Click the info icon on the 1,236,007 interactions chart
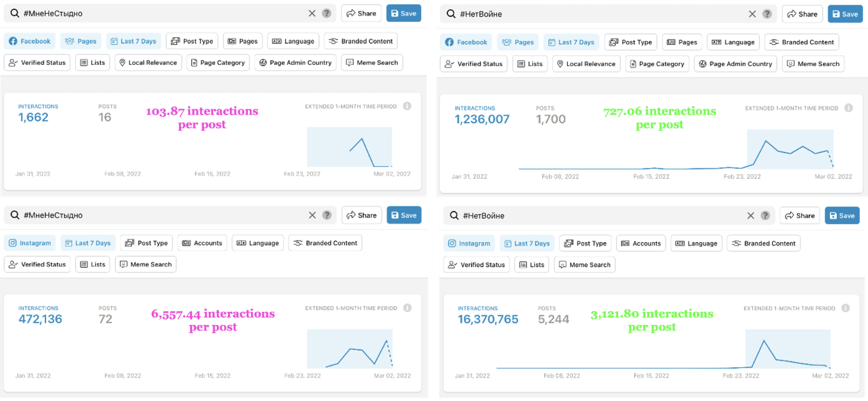The image size is (868, 401). click(848, 108)
